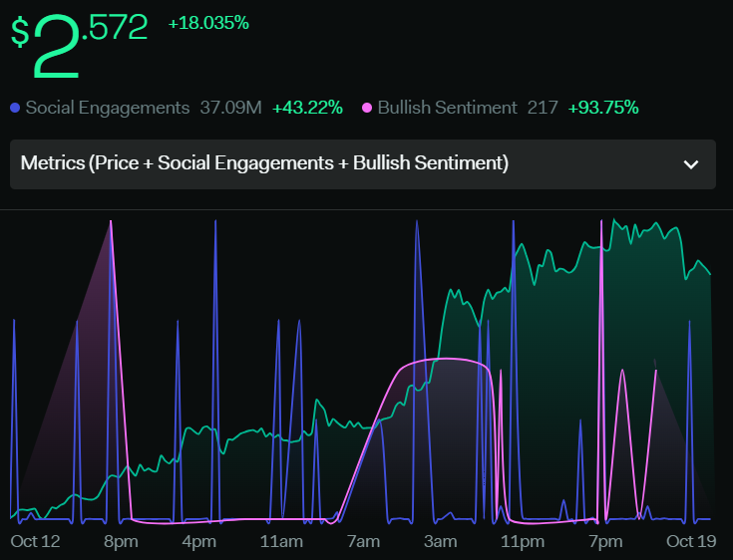
Task: Select the Social Engagements label
Action: pos(108,108)
